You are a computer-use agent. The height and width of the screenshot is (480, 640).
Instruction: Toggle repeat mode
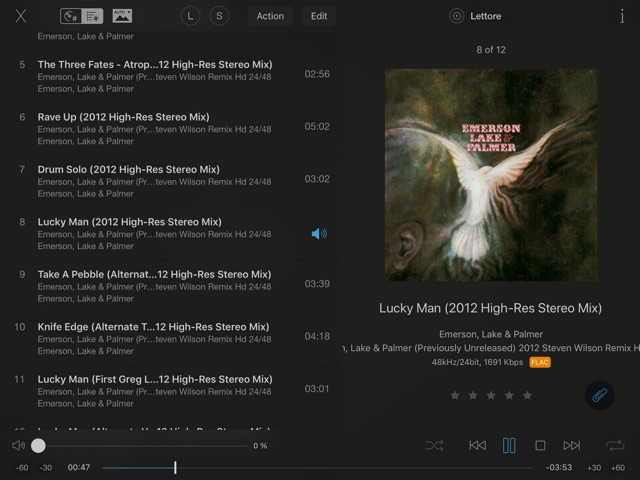pyautogui.click(x=614, y=445)
